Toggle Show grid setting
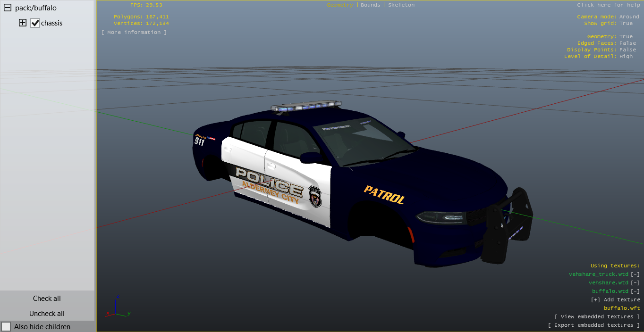644x332 pixels. [x=626, y=23]
